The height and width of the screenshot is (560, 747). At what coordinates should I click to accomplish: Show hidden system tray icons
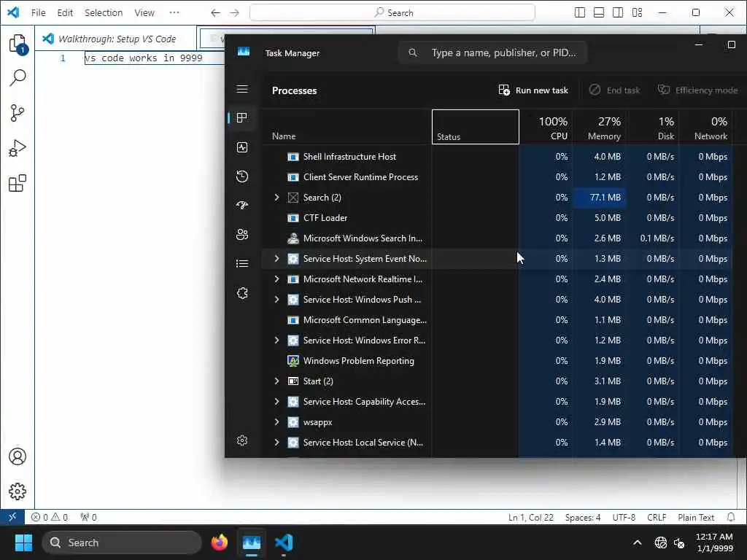click(x=637, y=542)
